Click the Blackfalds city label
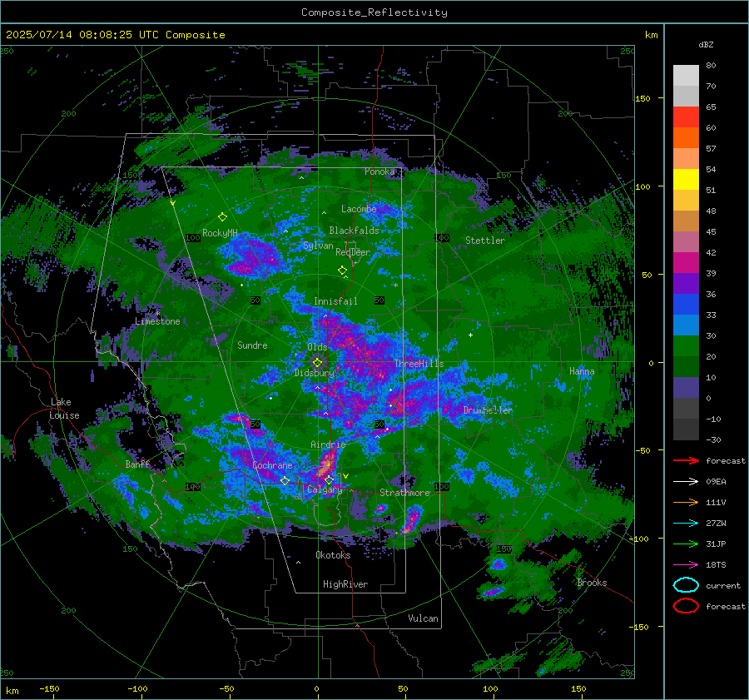 (x=354, y=231)
